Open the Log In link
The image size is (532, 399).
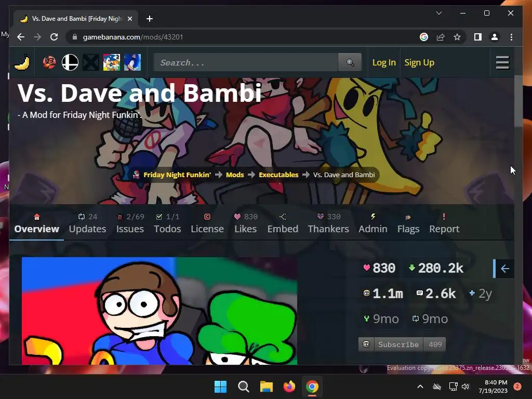pyautogui.click(x=384, y=62)
